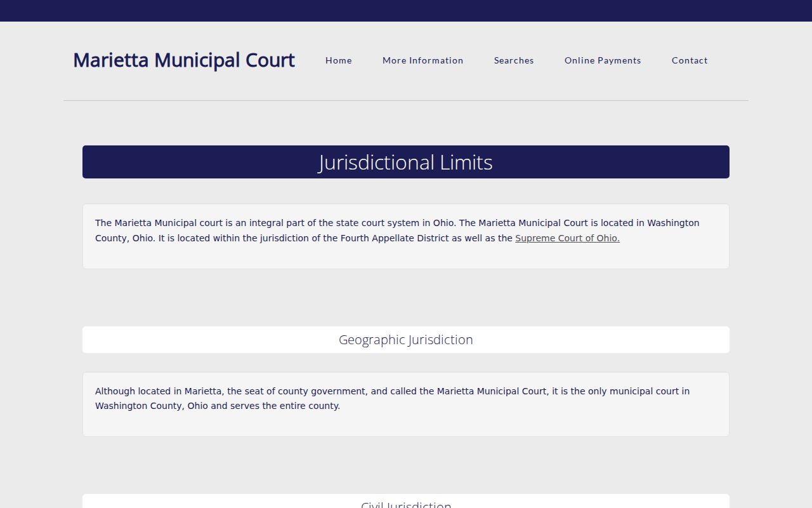The image size is (812, 508).
Task: Go to the Home menu item
Action: click(x=339, y=60)
